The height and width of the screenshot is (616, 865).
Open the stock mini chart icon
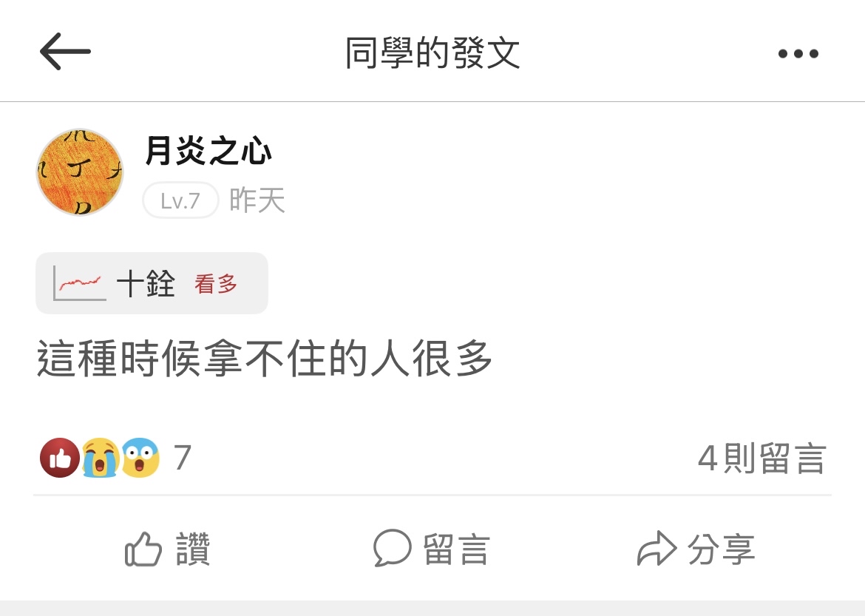(80, 283)
